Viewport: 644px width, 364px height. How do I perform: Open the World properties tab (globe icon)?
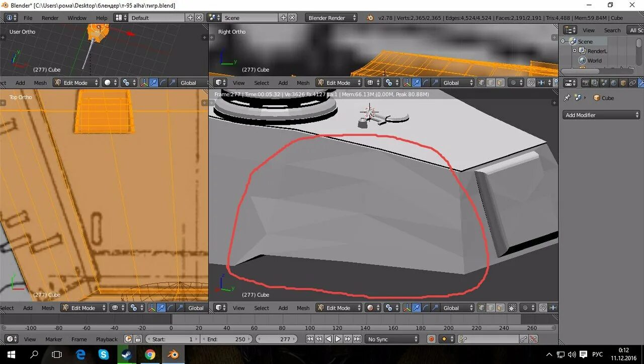pos(614,82)
